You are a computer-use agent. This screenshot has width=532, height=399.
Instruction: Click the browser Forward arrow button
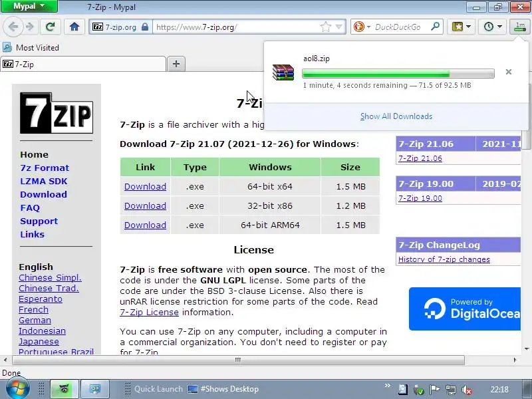[x=30, y=27]
